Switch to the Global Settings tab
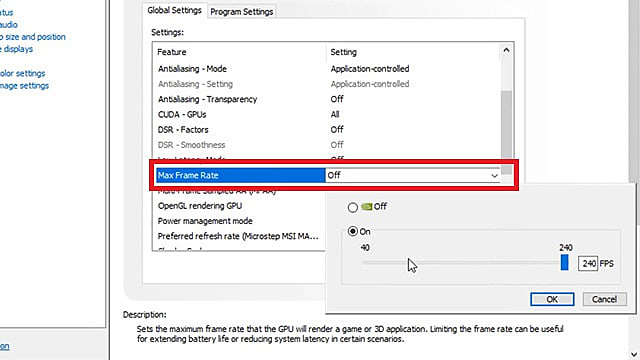Image resolution: width=640 pixels, height=360 pixels. click(174, 10)
